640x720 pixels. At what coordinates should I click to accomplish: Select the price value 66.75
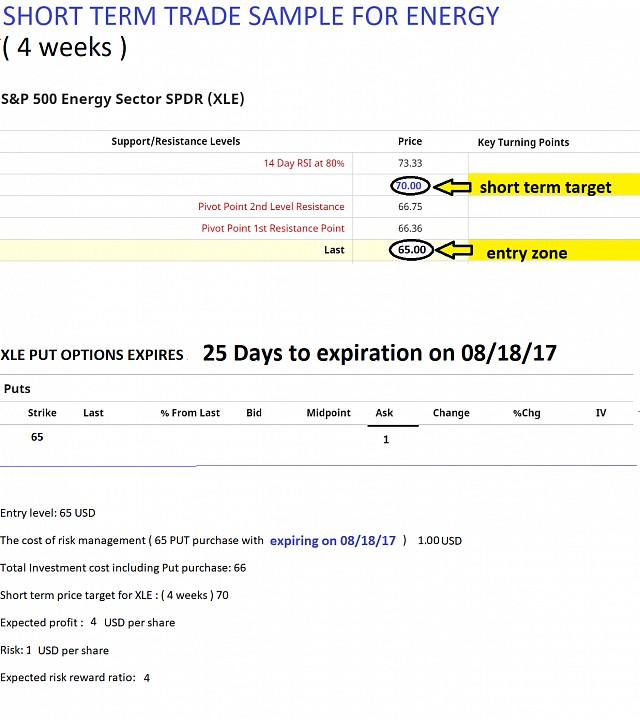[x=410, y=207]
